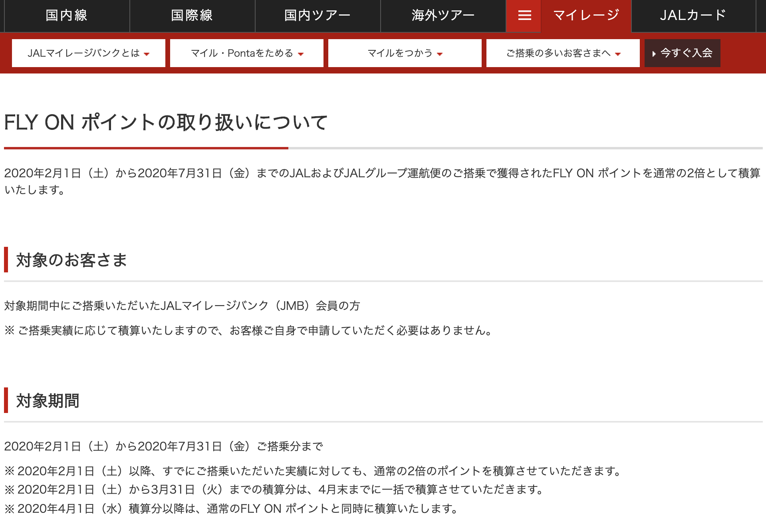Click the line 2020年2月1日（土）から2020年7月31日（金）ご搭乗分まで
The width and height of the screenshot is (766, 532).
pyautogui.click(x=164, y=446)
